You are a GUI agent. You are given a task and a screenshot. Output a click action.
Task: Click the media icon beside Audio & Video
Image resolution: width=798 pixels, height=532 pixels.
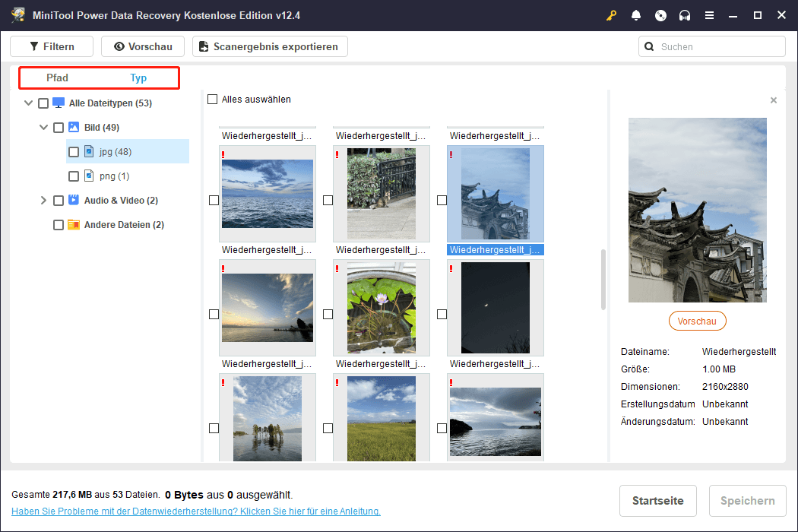tap(74, 200)
